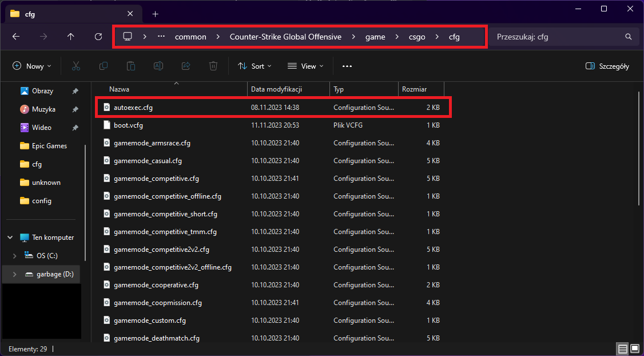Expand chevron after the PC icon

(x=145, y=37)
